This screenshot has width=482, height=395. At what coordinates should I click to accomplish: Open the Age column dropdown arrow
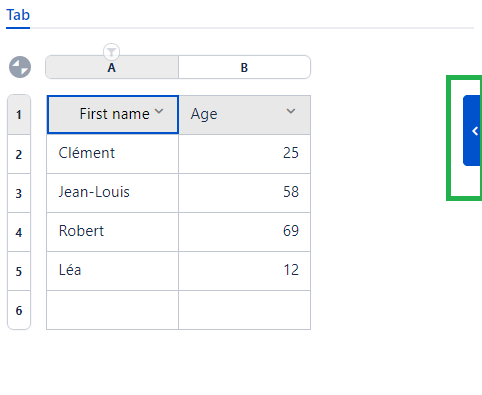coord(291,111)
